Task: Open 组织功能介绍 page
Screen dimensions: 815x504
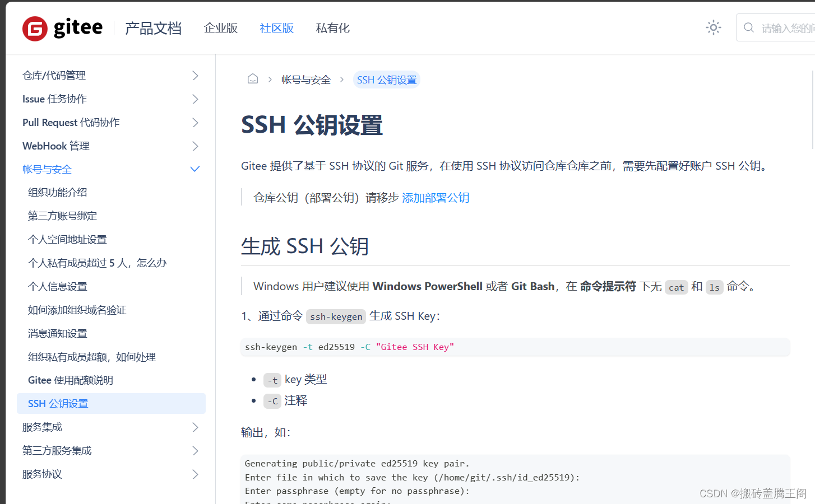Action: 58,192
